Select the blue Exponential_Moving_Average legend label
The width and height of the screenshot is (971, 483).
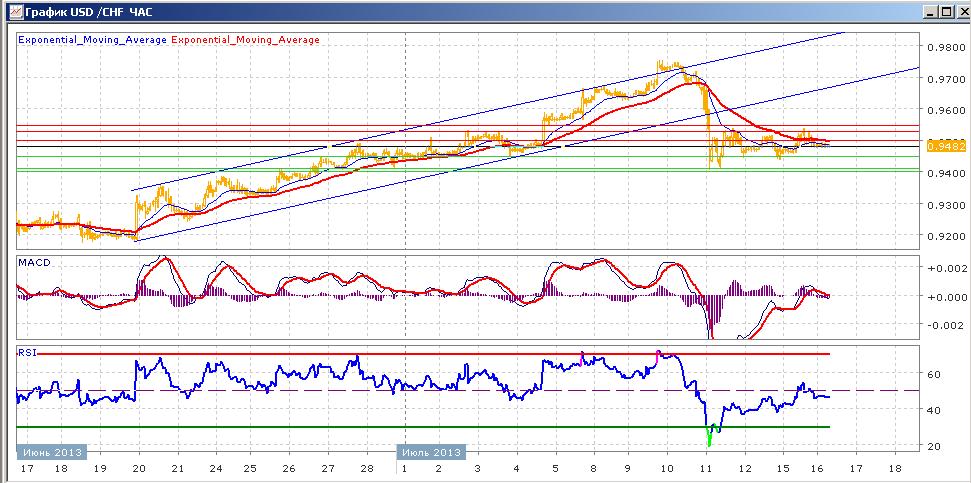93,40
